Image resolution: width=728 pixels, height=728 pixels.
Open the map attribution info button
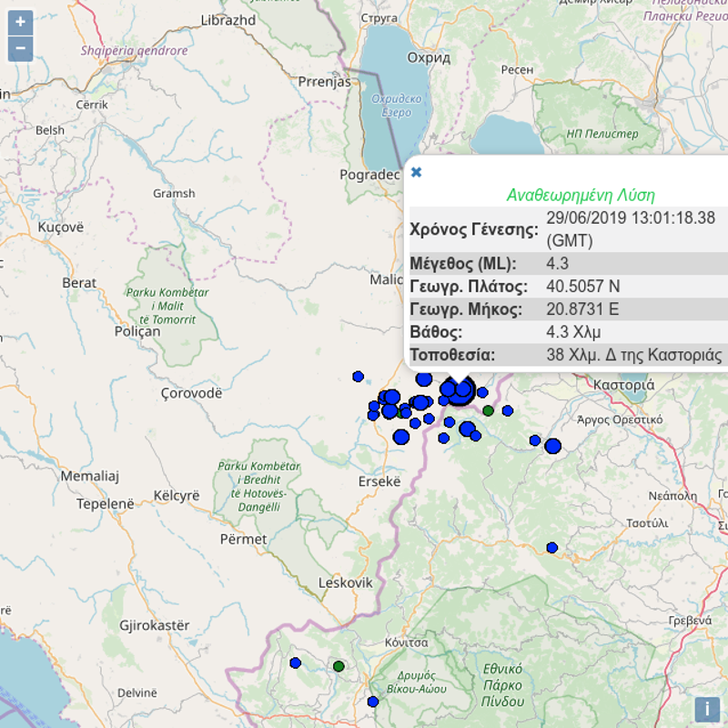(x=707, y=710)
